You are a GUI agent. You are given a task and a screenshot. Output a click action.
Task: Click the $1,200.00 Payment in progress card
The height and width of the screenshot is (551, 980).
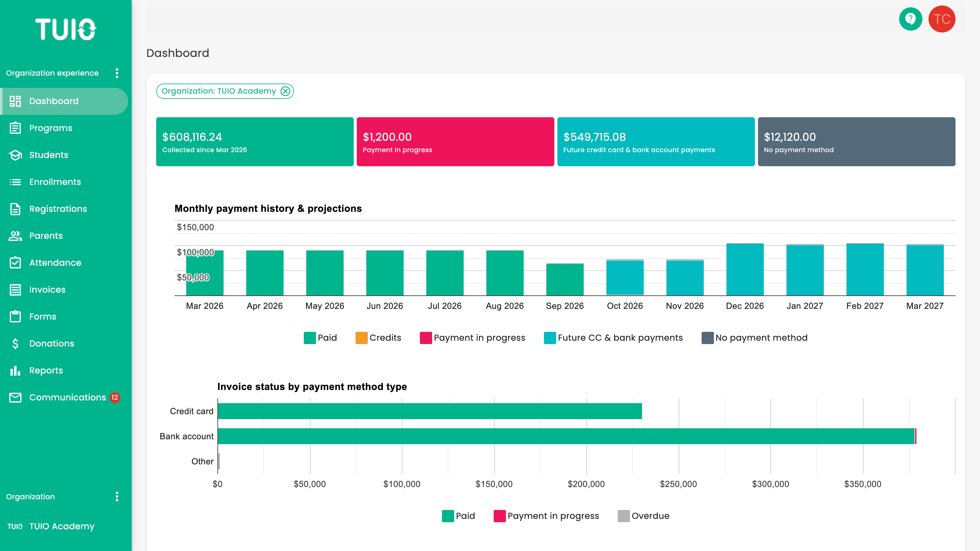click(x=455, y=141)
